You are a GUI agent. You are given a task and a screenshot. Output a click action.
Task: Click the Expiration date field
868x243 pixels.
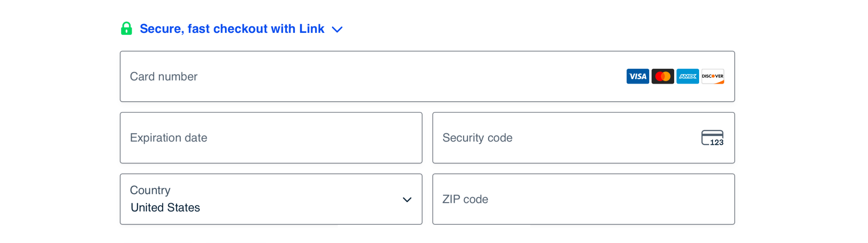point(271,138)
